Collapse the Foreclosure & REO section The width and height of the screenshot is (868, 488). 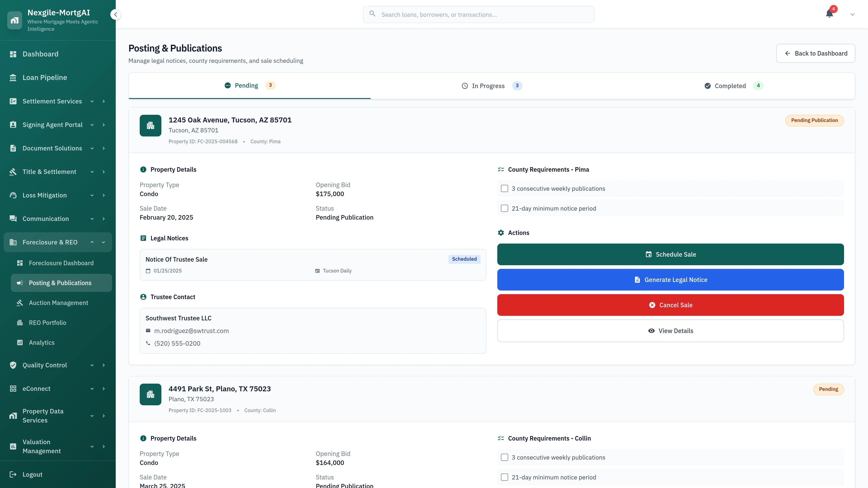[92, 242]
